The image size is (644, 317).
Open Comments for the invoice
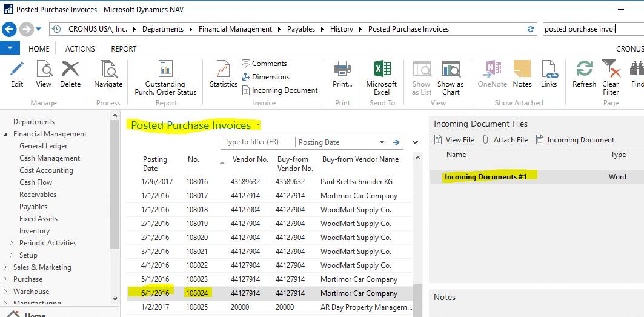(264, 64)
